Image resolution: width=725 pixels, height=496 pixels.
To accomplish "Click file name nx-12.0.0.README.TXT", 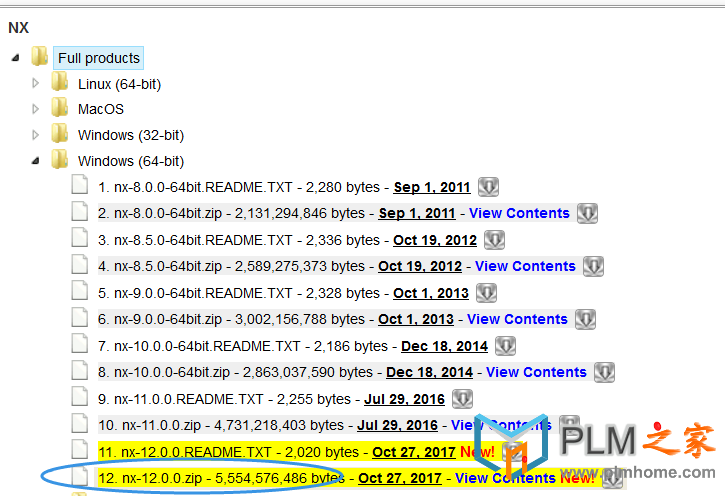I will (197, 452).
